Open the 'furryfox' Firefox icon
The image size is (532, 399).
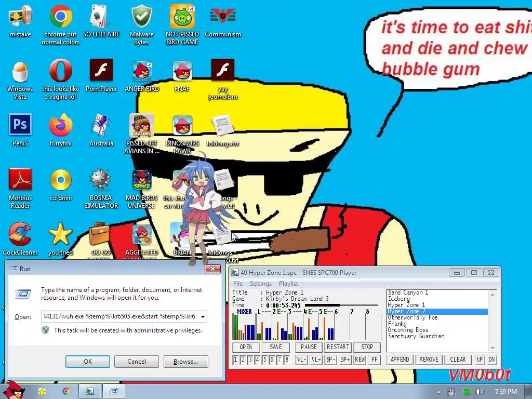pos(60,125)
